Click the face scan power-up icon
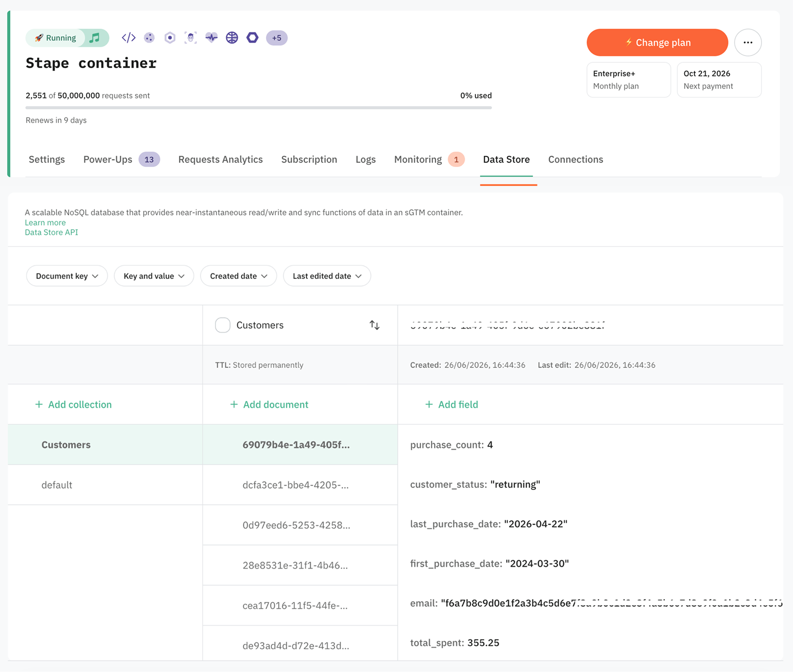Screen dimensions: 793x672 [x=191, y=38]
